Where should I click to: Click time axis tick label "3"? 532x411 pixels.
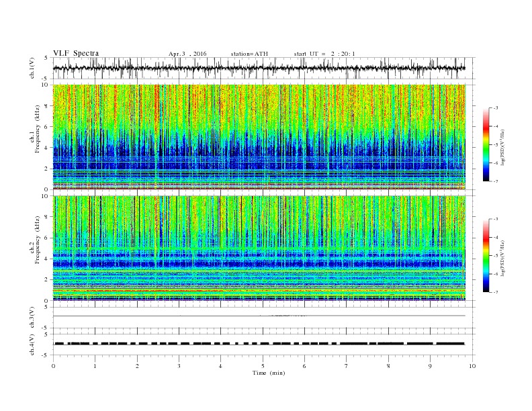point(179,366)
